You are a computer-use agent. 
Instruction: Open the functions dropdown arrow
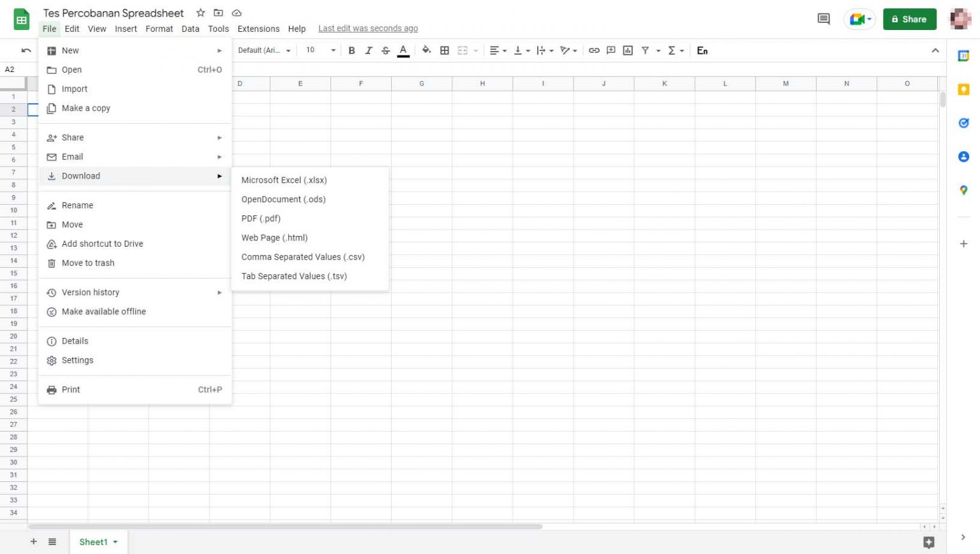(x=683, y=50)
